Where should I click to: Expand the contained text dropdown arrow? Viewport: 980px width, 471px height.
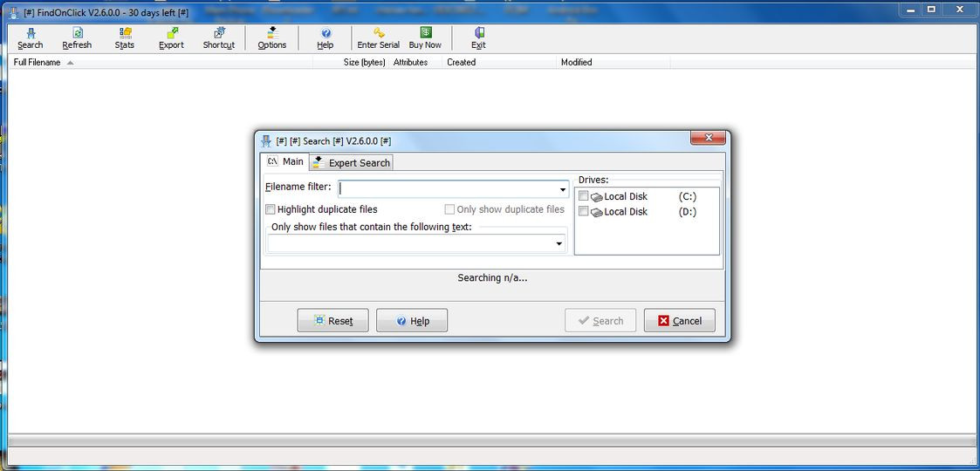tap(559, 243)
